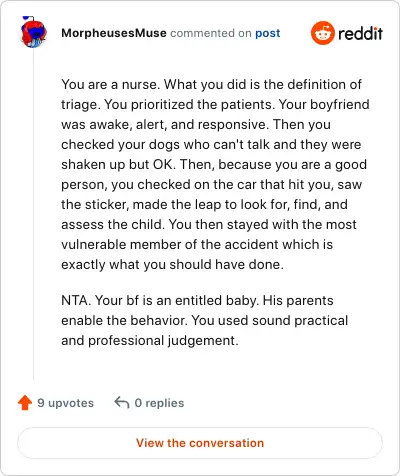The width and height of the screenshot is (400, 476).
Task: Open the MorpheusesMuse username link
Action: (x=114, y=33)
